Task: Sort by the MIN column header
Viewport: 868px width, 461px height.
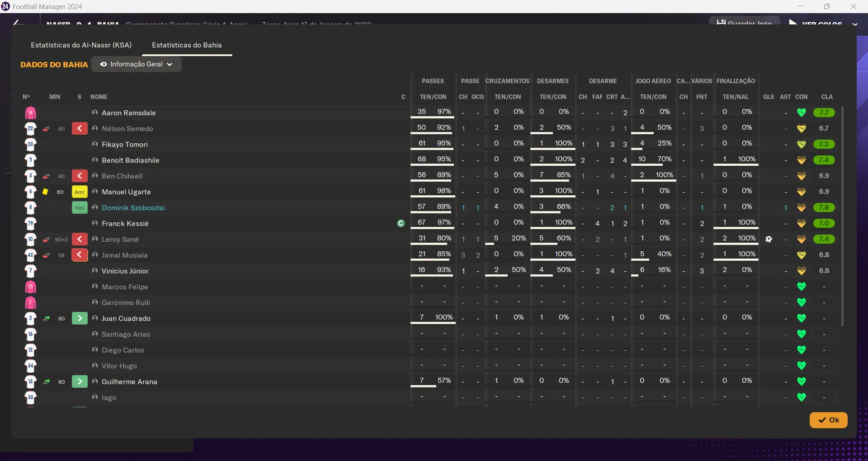Action: [x=55, y=97]
